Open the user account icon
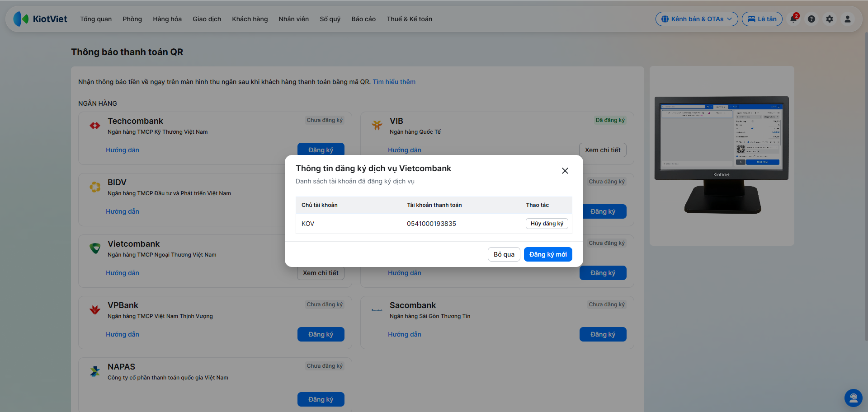868x412 pixels. point(848,19)
